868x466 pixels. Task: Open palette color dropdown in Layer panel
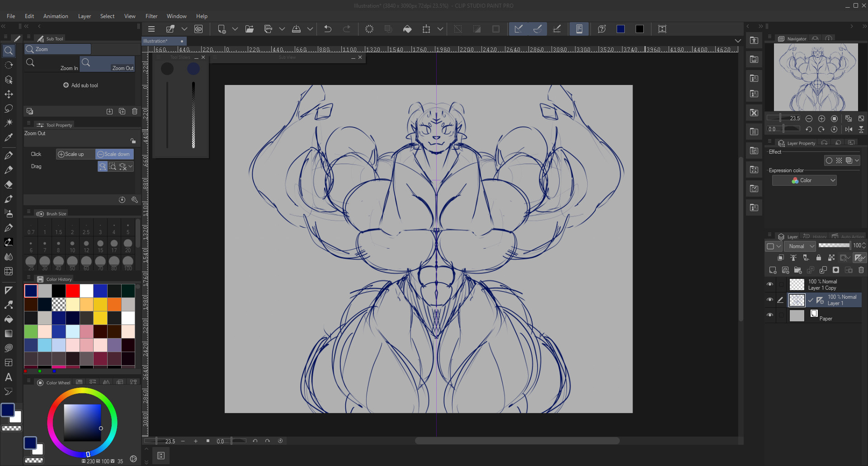point(774,246)
